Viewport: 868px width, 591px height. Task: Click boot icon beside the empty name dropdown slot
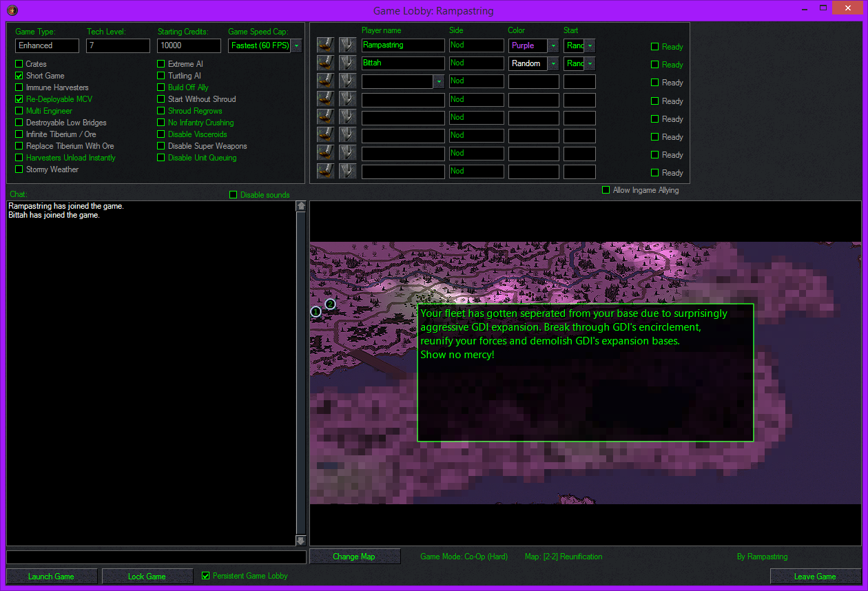click(x=325, y=81)
